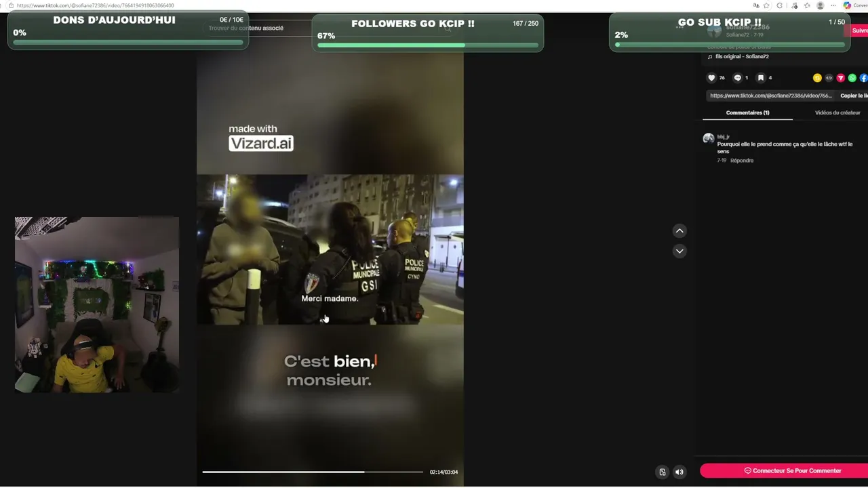Send to friends with the red arrow icon
This screenshot has height=488, width=868.
point(840,78)
